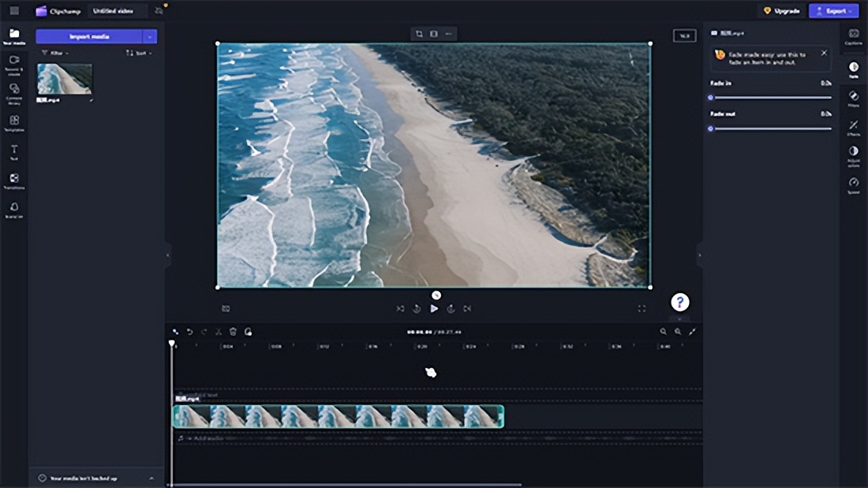Open the Filter dropdown
This screenshot has height=488, width=868.
tap(54, 53)
